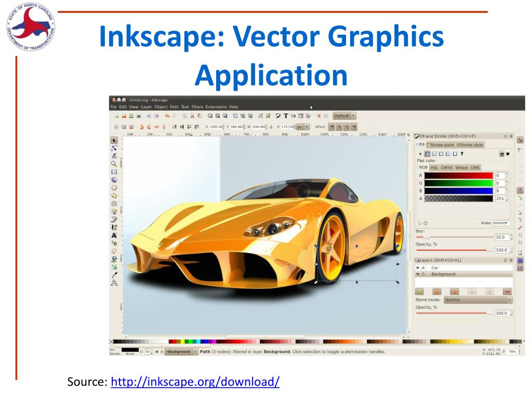Collapse the Fill and Stroke panel

coord(505,136)
